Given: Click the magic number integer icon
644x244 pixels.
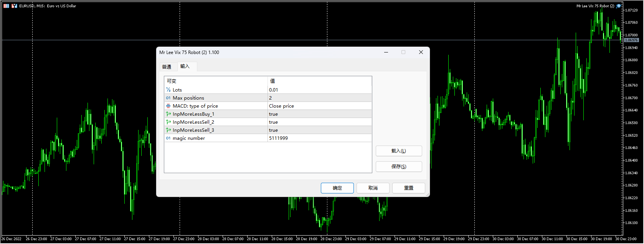Looking at the screenshot, I should pyautogui.click(x=168, y=138).
